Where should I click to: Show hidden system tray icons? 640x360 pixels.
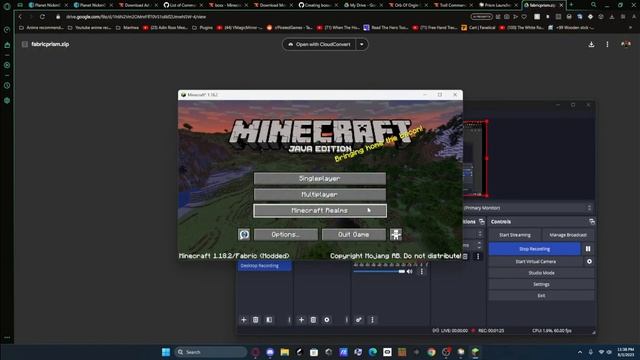point(580,352)
